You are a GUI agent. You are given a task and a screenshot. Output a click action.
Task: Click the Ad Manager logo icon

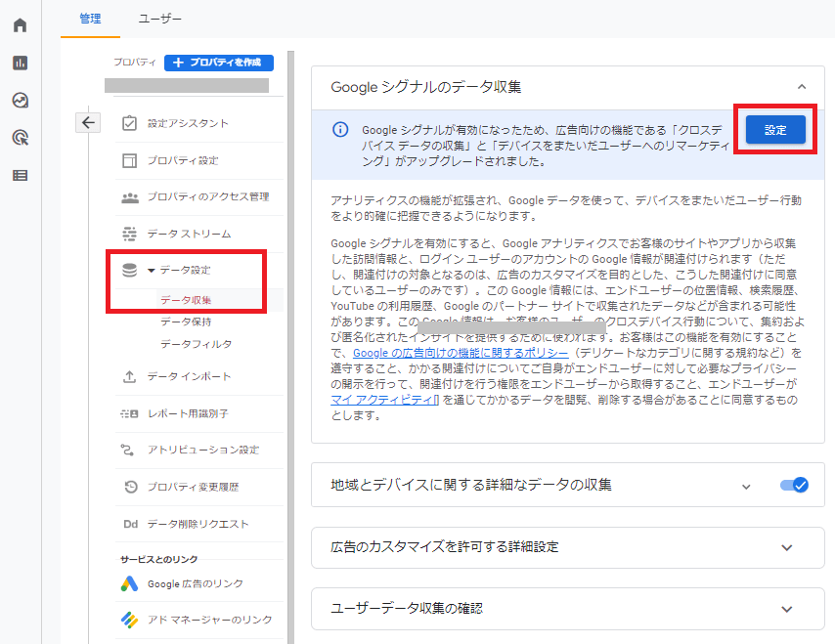[129, 620]
